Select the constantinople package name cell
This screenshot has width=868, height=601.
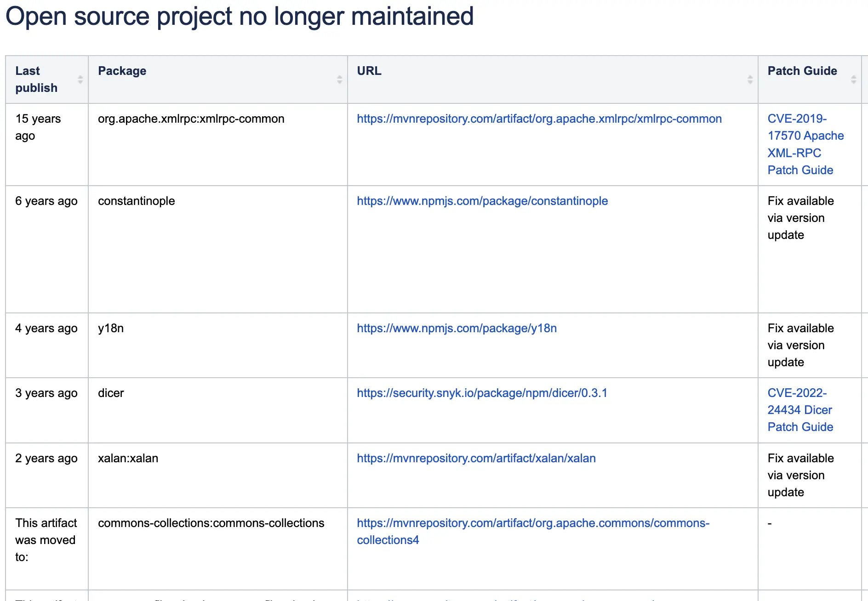[218, 249]
